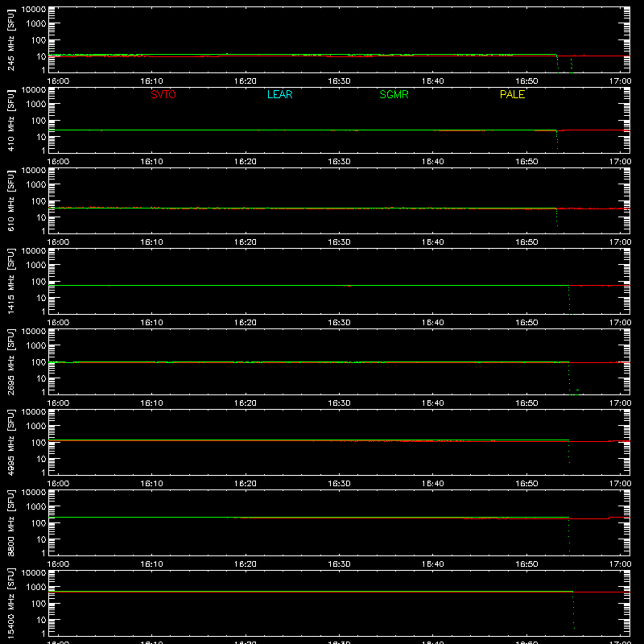Viewport: 644px width, 644px height.
Task: Select the 245 MHz [SFU] axis title
Action: [11, 39]
